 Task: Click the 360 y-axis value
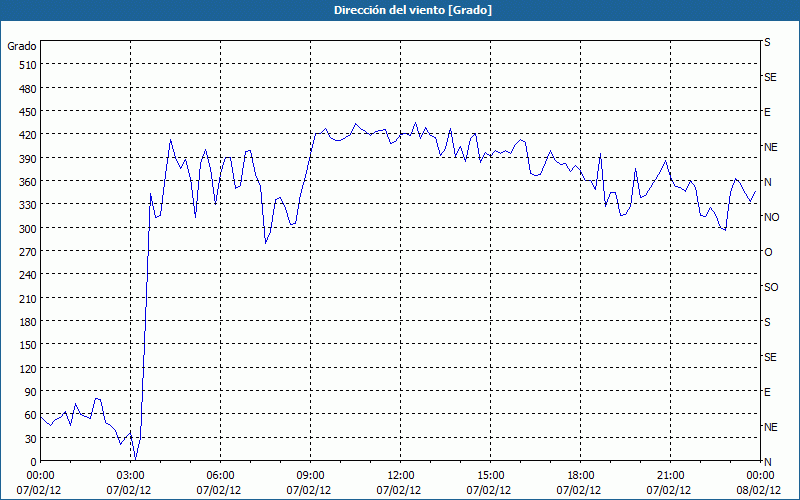(x=28, y=182)
